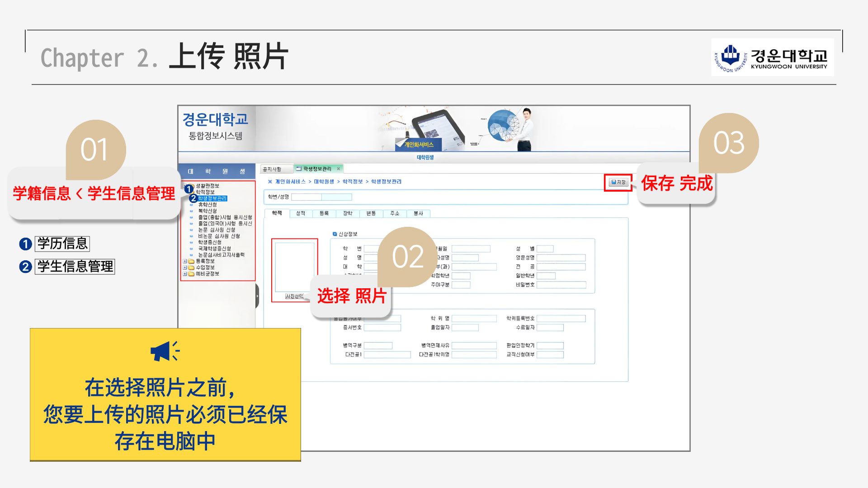Click the 학번/성명 input field
The image size is (868, 488).
307,197
